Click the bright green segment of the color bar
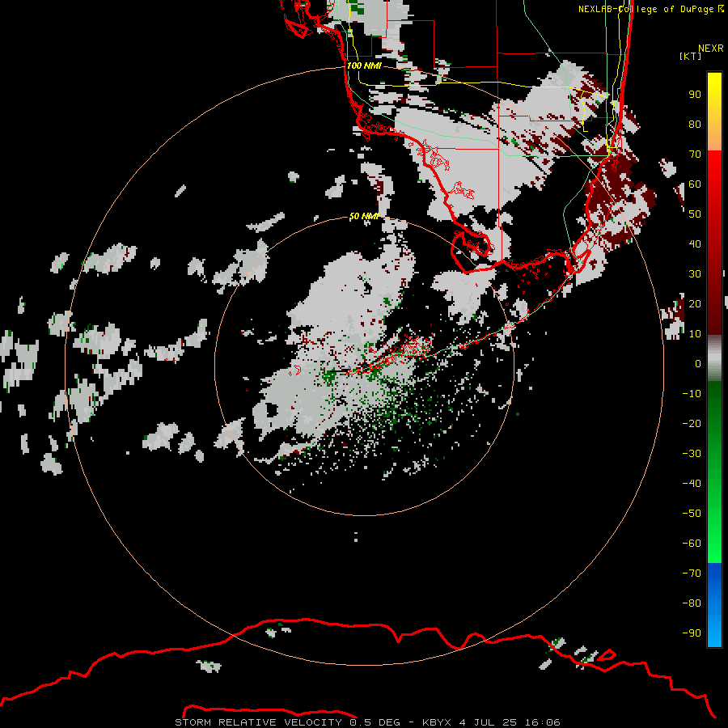 714,534
